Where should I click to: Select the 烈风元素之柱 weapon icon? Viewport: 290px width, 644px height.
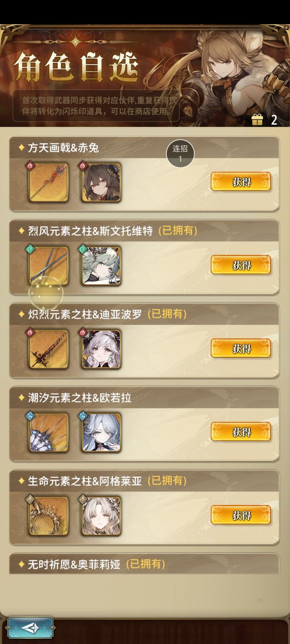48,266
